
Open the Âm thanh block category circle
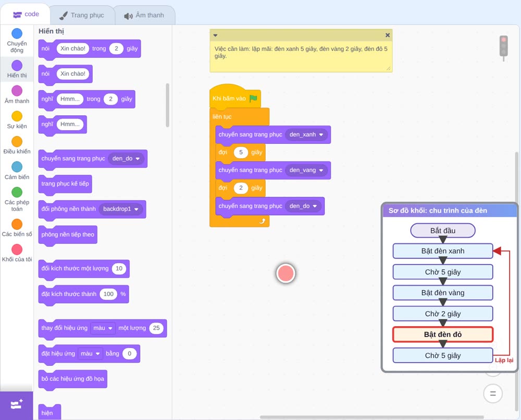17,91
